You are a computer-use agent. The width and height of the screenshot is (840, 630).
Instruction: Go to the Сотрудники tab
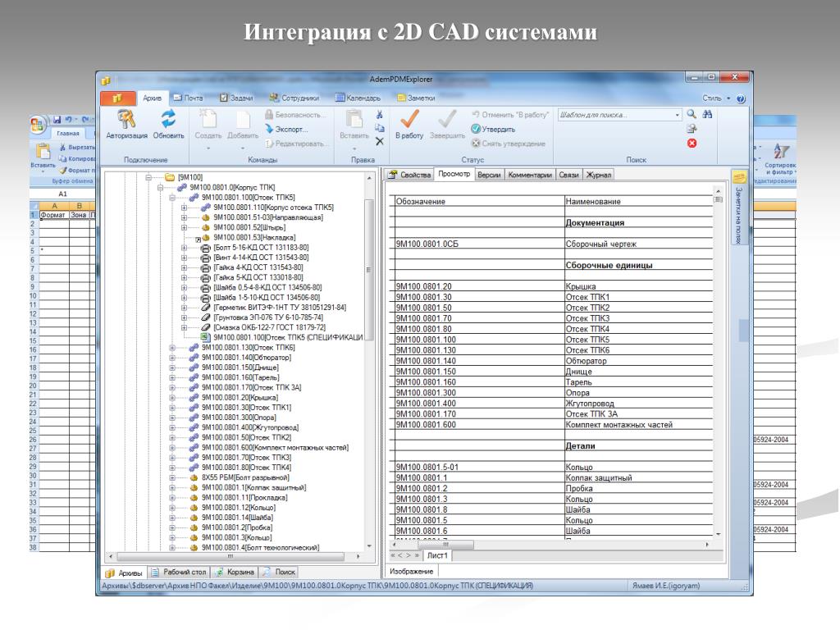(x=294, y=98)
